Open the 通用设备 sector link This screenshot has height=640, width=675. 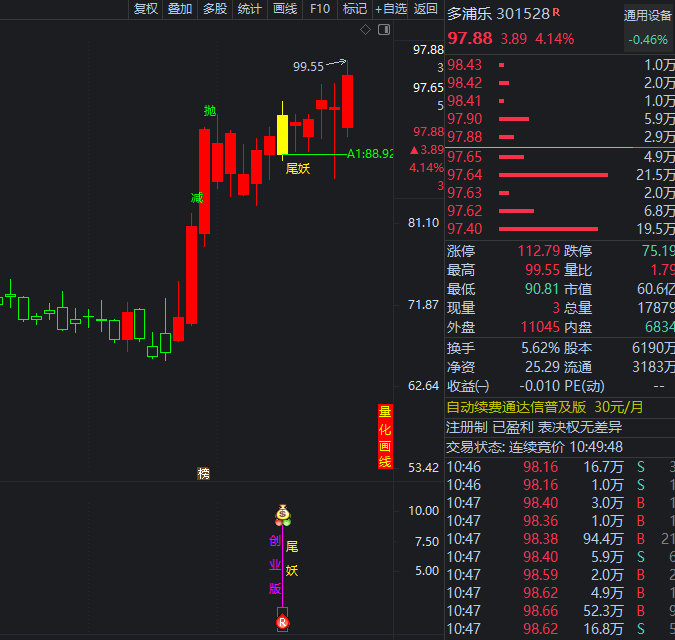(647, 16)
